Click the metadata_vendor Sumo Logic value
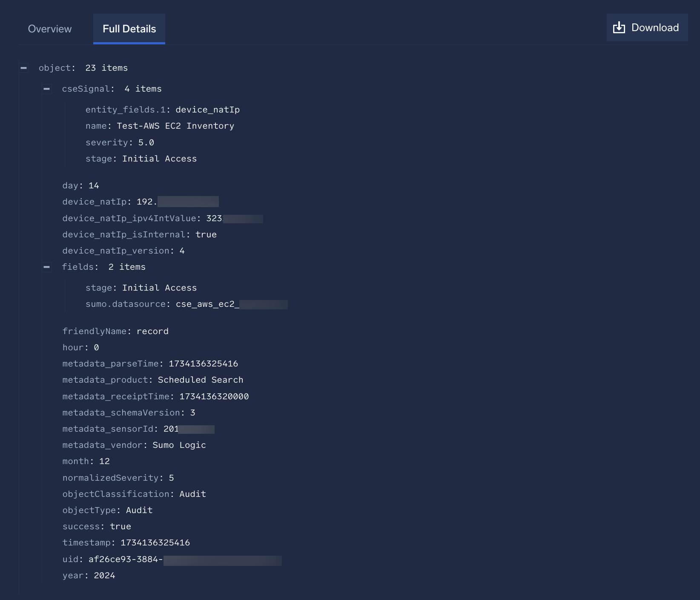The width and height of the screenshot is (700, 600). coord(179,445)
